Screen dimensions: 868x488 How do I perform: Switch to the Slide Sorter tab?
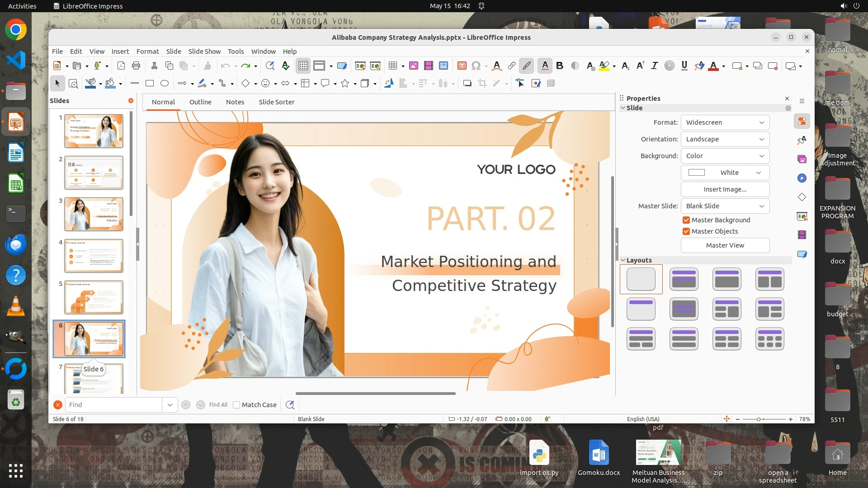276,102
